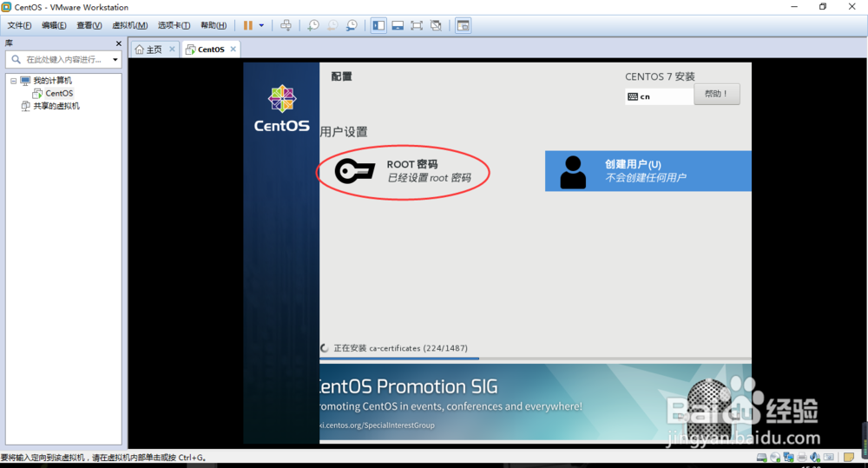Select 共享的虚拟机 in the library tree
The image size is (868, 468).
coord(56,106)
